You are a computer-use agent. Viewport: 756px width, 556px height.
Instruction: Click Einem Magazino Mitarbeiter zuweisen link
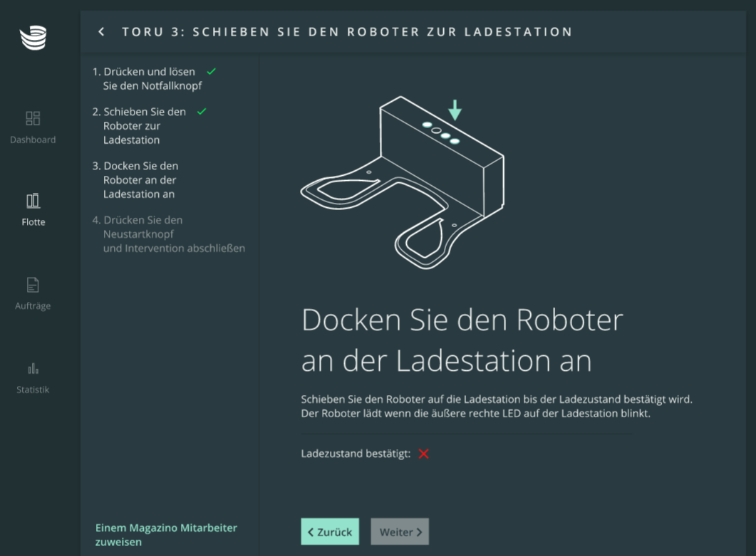(166, 535)
